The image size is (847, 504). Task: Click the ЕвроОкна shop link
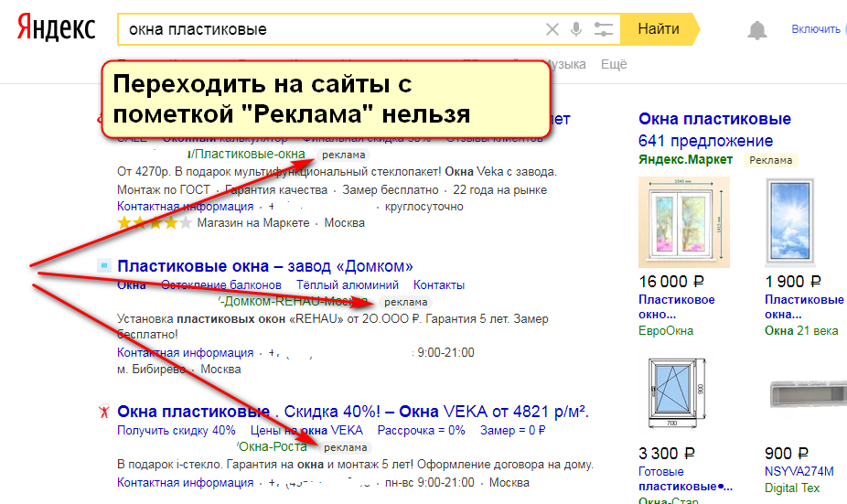tap(666, 330)
